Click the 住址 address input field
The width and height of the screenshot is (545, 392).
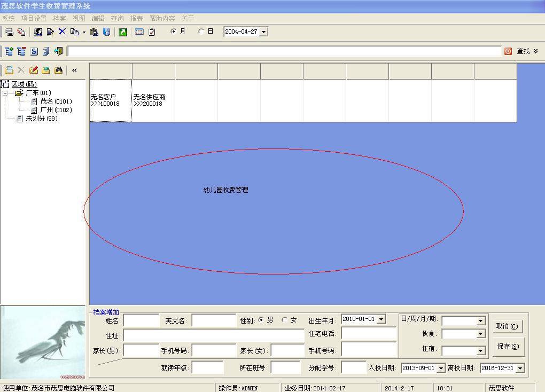214,335
